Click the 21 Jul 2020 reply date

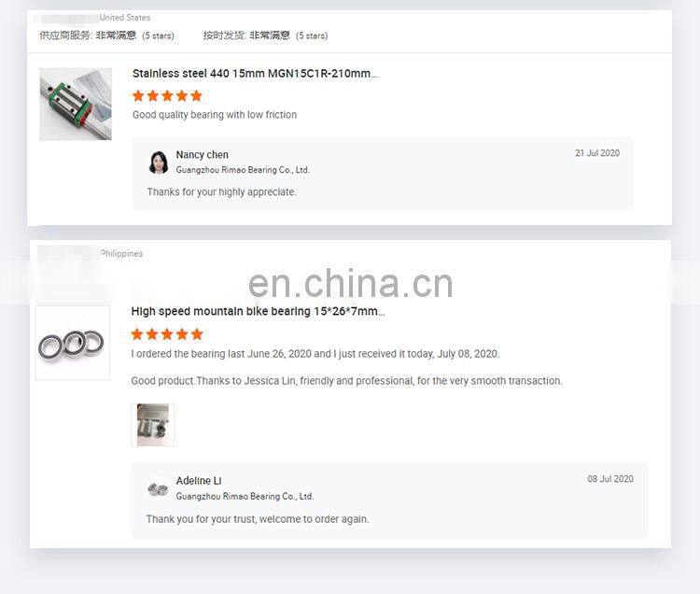597,153
